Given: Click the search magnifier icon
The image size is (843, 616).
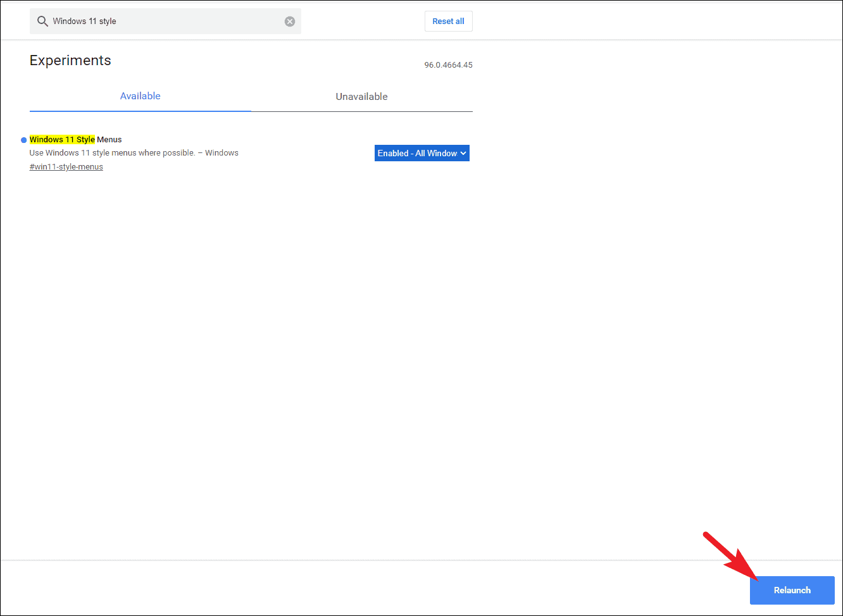Looking at the screenshot, I should (42, 22).
